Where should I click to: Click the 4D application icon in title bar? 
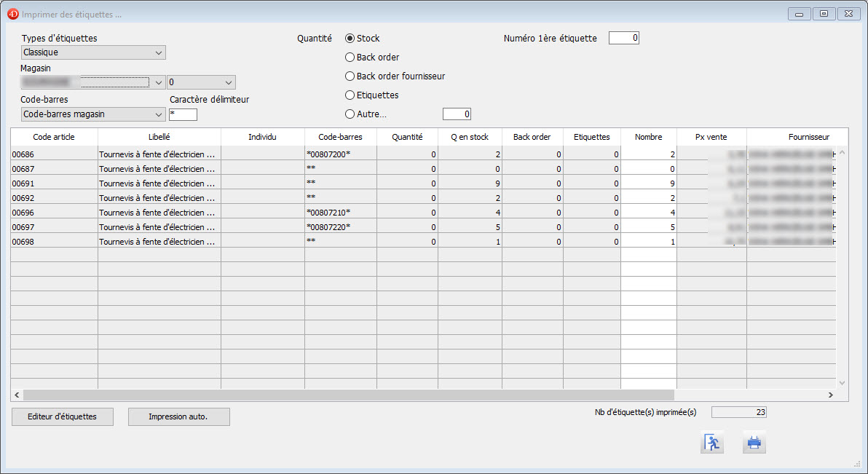pyautogui.click(x=12, y=14)
